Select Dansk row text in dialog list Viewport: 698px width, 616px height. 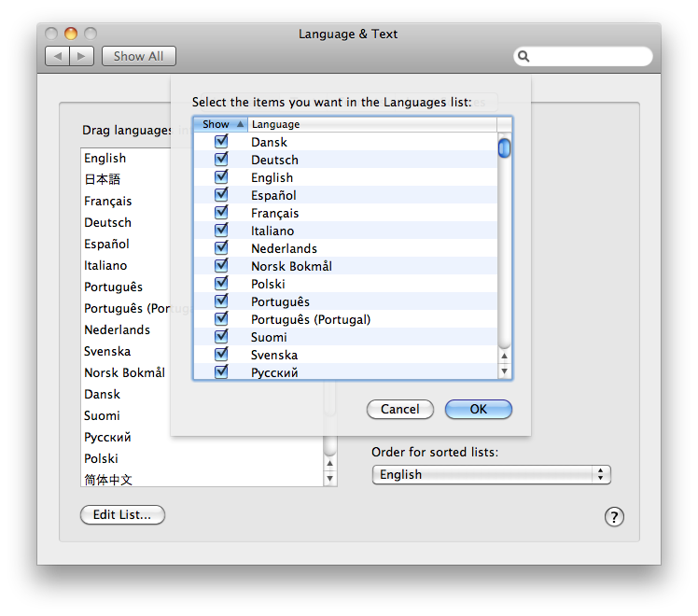click(x=269, y=142)
